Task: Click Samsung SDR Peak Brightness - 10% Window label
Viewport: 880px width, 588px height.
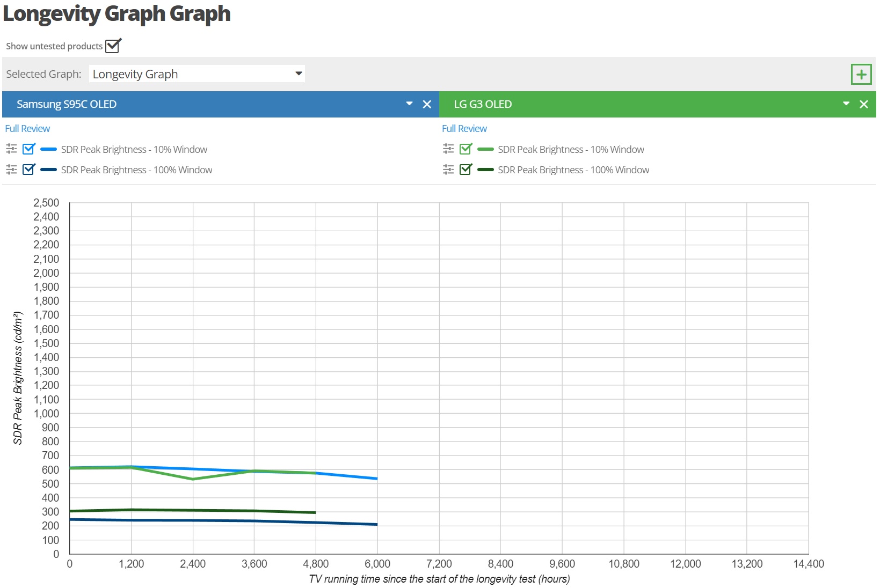Action: pos(134,150)
